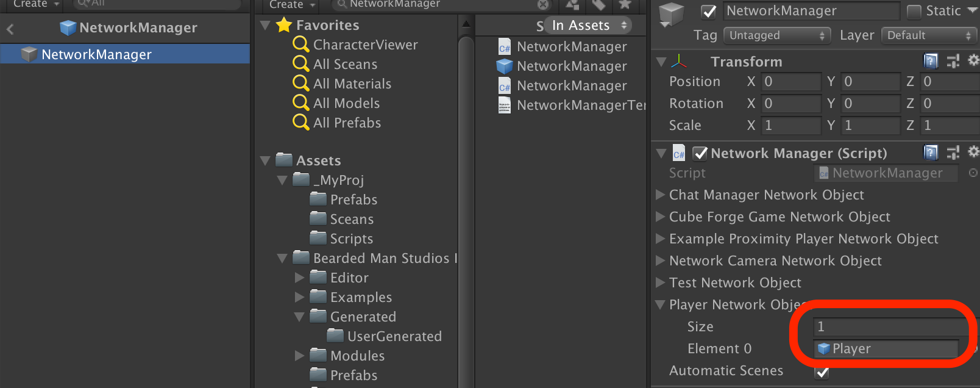Disable the Network Manager script checkbox
This screenshot has width=980, height=388.
coord(700,153)
